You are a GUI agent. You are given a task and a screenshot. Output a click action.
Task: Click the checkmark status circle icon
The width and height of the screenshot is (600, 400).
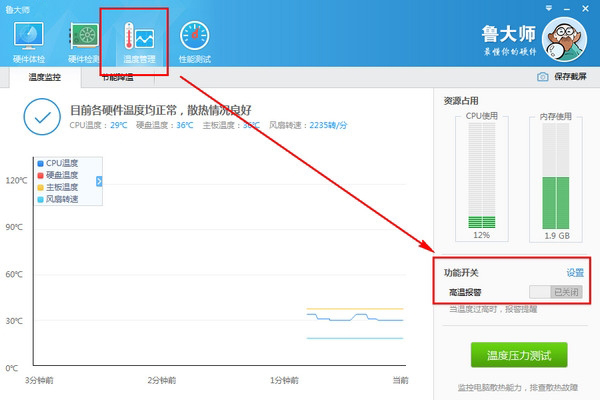[x=42, y=117]
